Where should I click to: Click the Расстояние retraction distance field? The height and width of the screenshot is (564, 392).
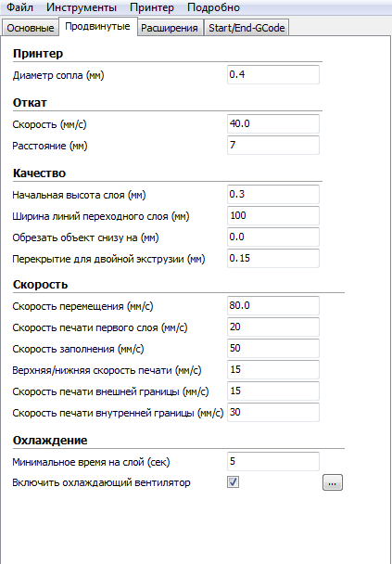point(273,146)
